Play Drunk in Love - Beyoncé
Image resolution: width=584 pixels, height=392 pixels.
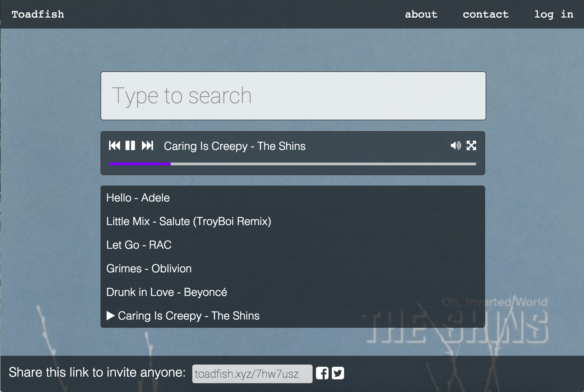tap(166, 292)
